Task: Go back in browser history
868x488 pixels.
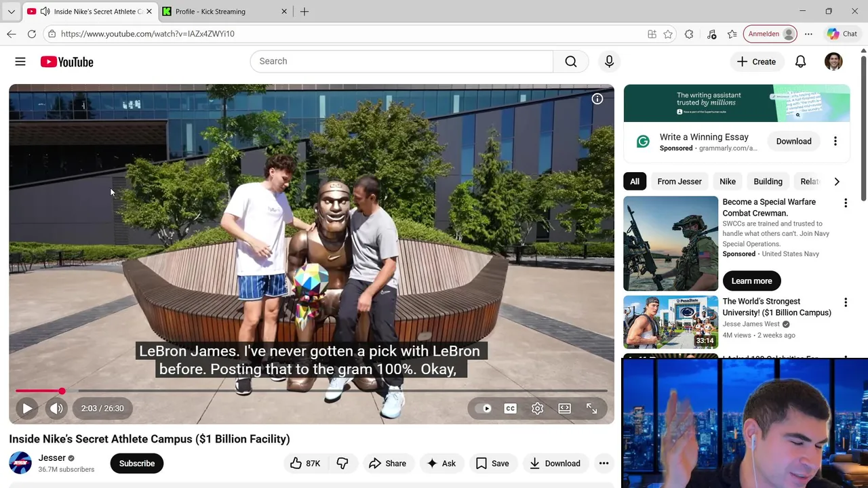Action: 11,34
